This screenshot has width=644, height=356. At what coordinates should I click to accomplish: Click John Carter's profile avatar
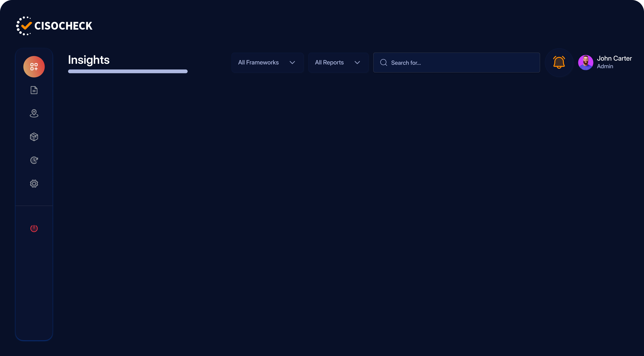pos(585,62)
